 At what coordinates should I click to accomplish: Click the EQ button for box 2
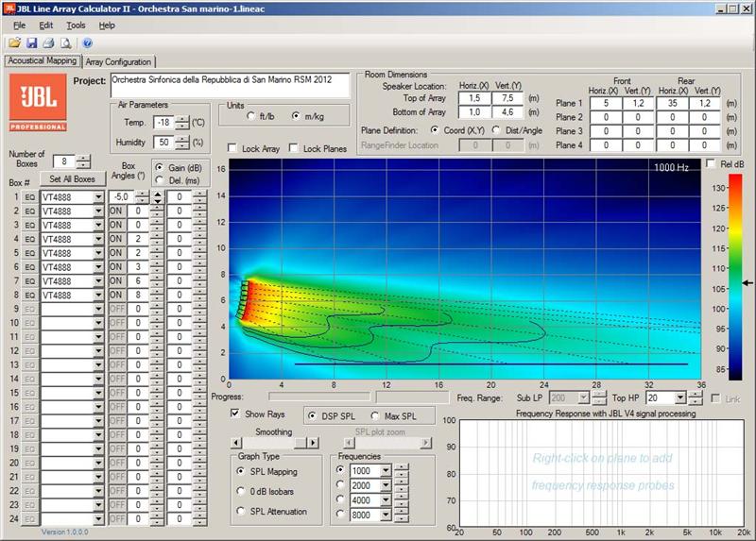tap(30, 211)
